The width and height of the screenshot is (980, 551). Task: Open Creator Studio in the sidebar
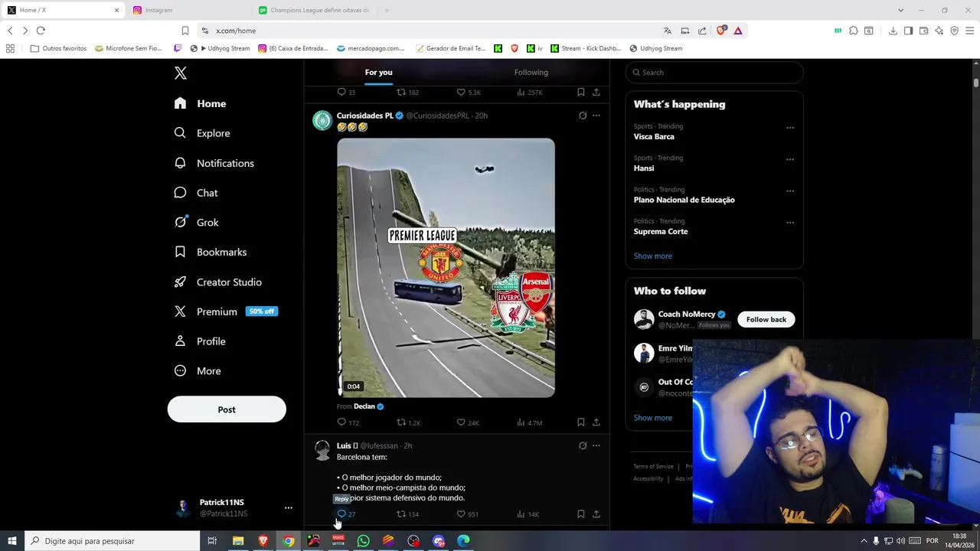tap(218, 282)
